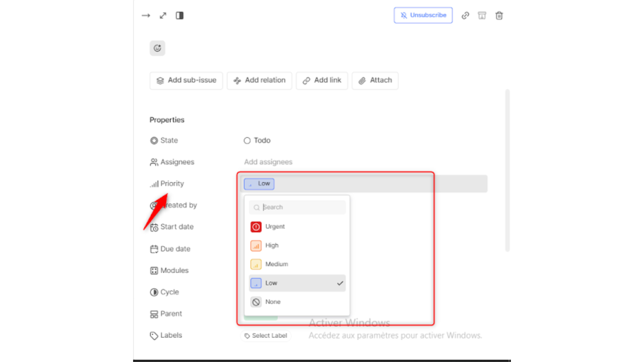Switch to side panel layout icon
Screen dimensions: 644x362
click(x=180, y=16)
